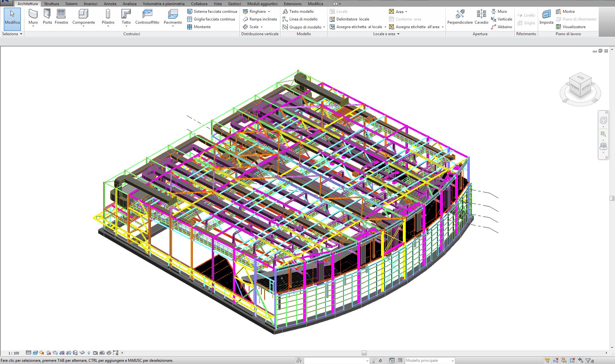The width and height of the screenshot is (615, 364).
Task: Click the visual style icon
Action: [35, 353]
